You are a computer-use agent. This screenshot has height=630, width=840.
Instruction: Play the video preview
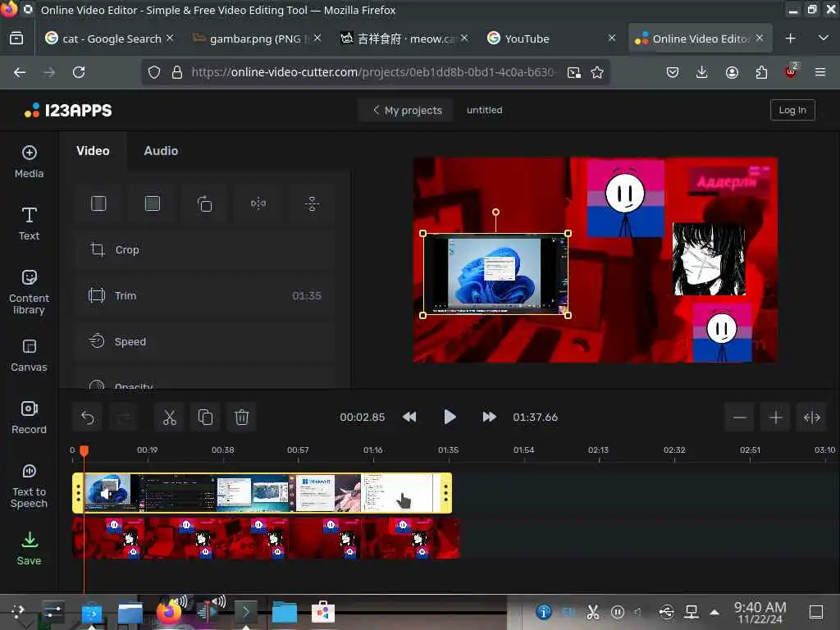(450, 418)
